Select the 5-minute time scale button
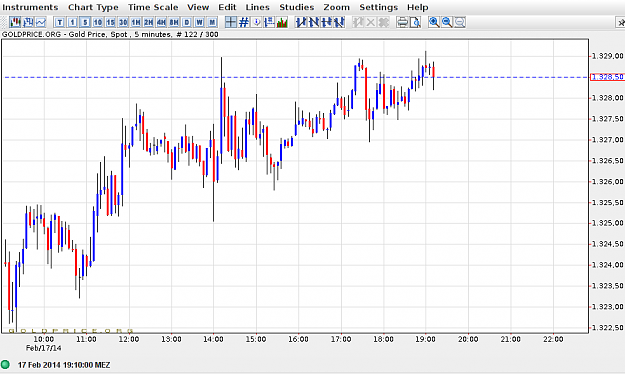This screenshot has width=625, height=374. [x=85, y=22]
